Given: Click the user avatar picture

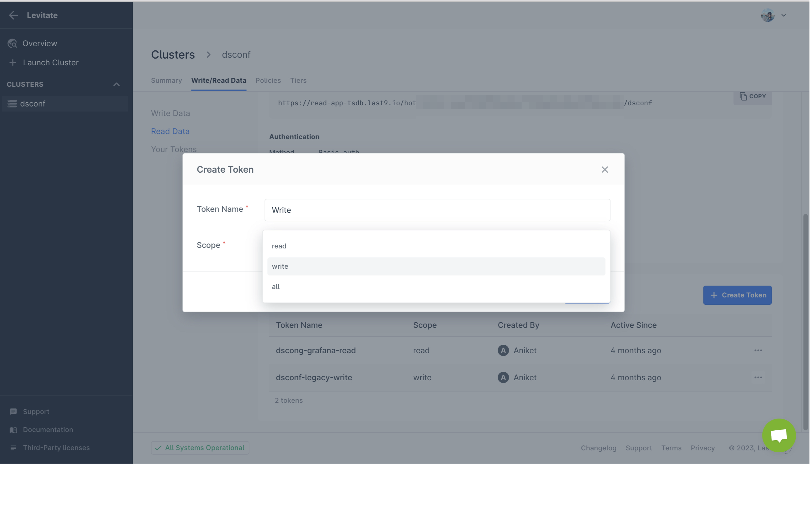Looking at the screenshot, I should [x=767, y=15].
